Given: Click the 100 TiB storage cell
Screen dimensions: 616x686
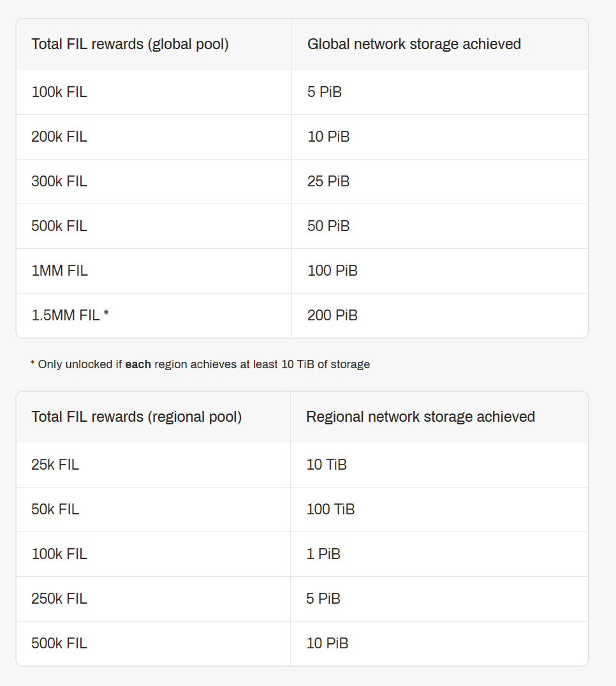Looking at the screenshot, I should coord(330,509).
